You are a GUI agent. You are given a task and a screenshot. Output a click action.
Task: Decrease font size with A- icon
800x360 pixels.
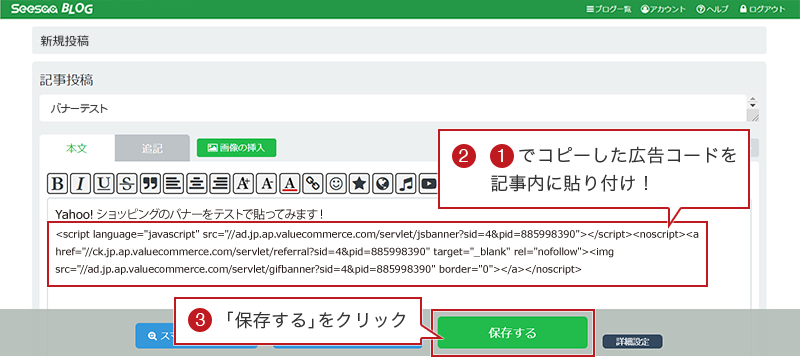[266, 184]
